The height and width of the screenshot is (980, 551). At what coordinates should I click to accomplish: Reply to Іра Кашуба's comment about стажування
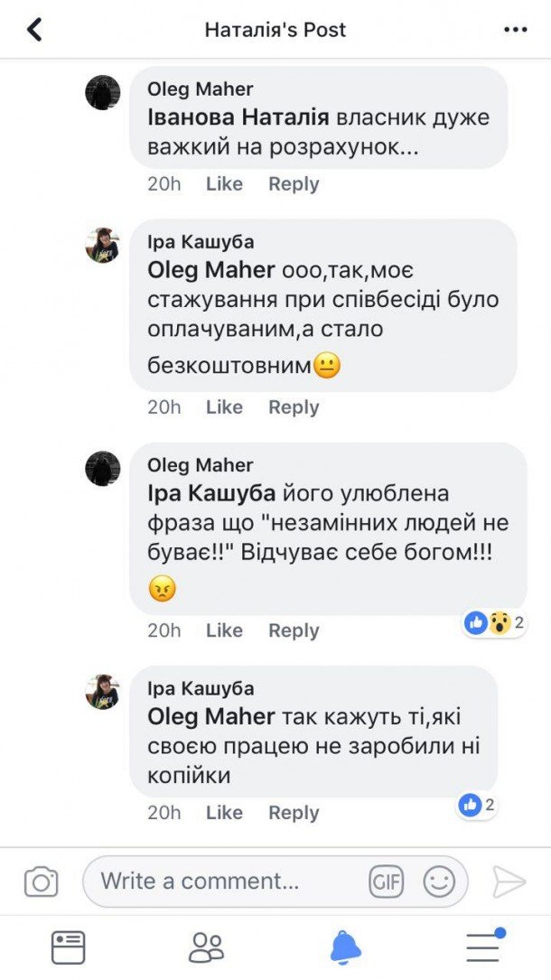tap(294, 407)
